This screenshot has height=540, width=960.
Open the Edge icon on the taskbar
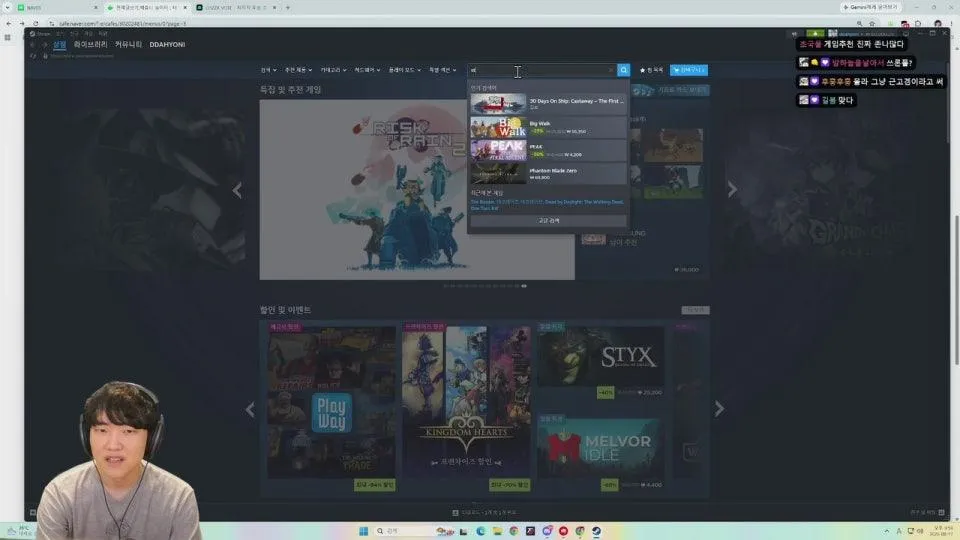481,531
